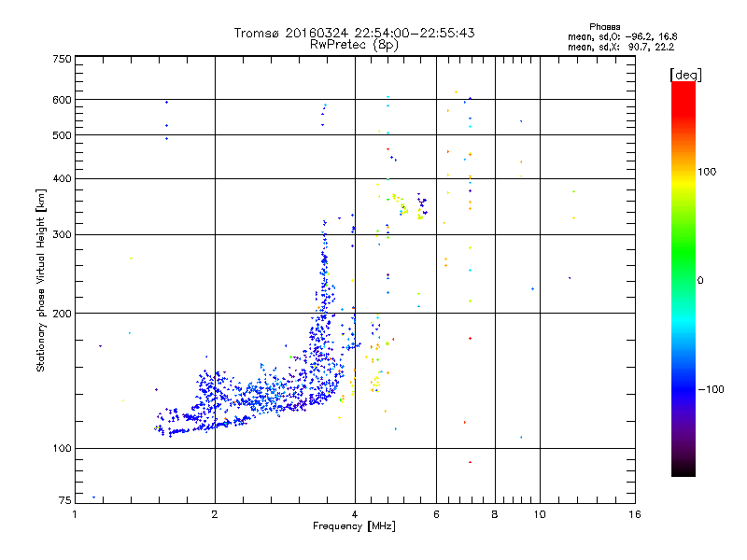
Task: Click the colorbar tick label '-100'
Action: point(711,389)
